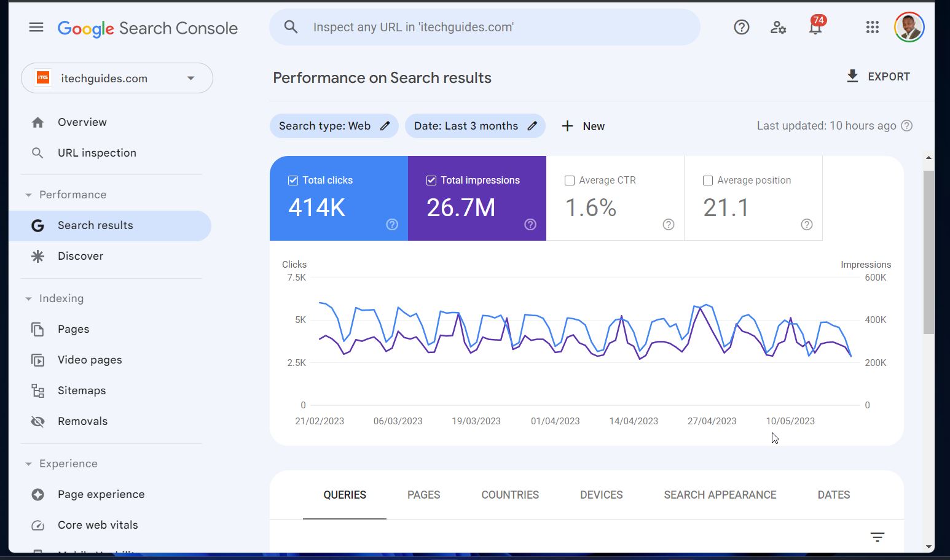Image resolution: width=950 pixels, height=560 pixels.
Task: Open Search results in sidebar
Action: pos(110,225)
